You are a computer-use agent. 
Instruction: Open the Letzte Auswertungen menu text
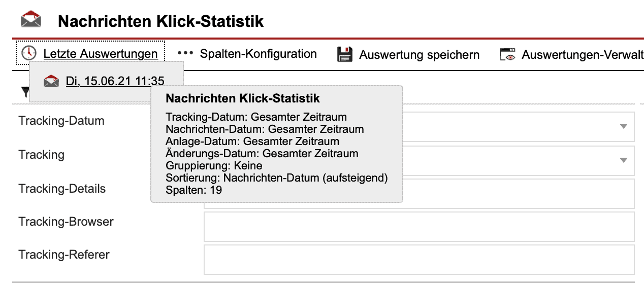point(101,53)
